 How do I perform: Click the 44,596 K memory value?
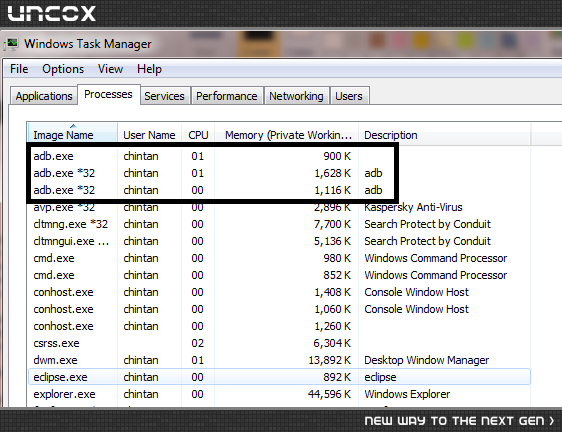[x=329, y=394]
